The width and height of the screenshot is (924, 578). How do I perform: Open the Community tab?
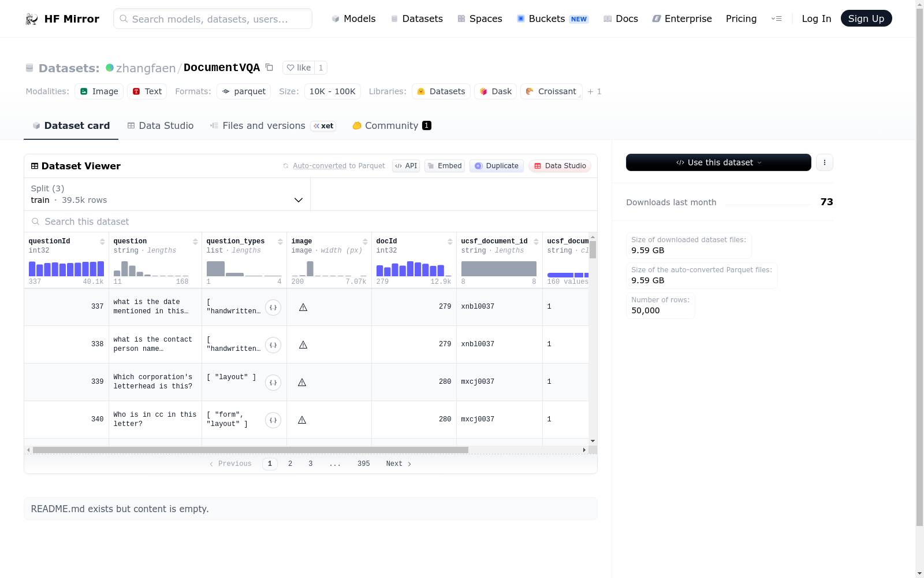pyautogui.click(x=392, y=126)
